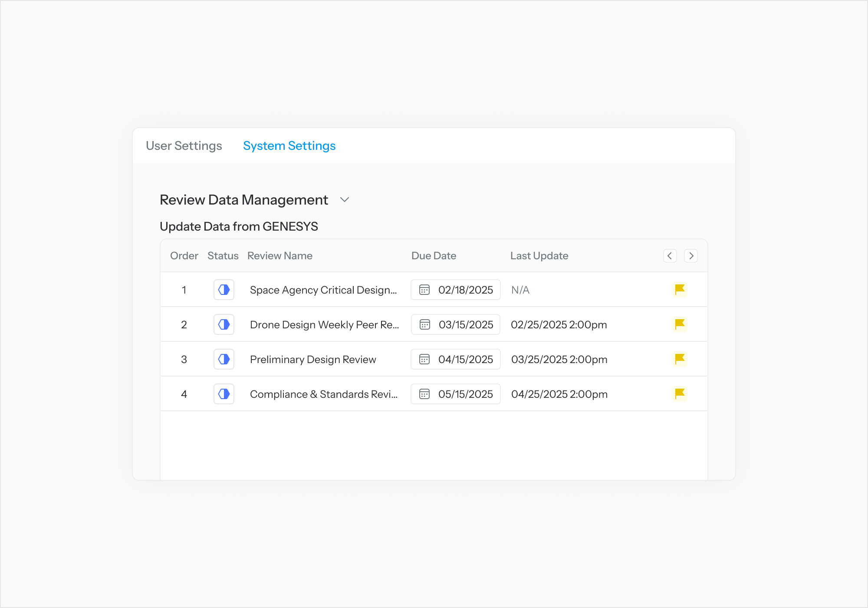Collapse the Review Data Management section chevron

345,200
